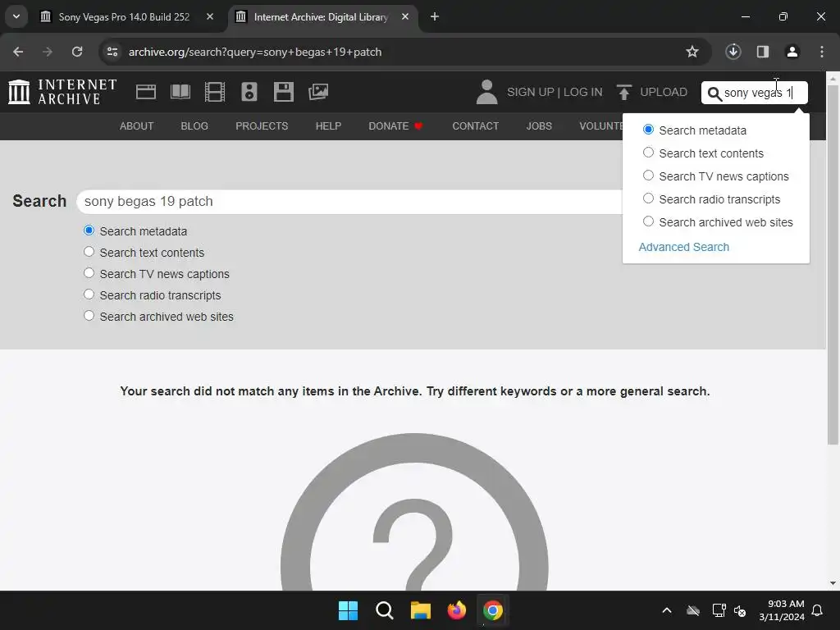Open Windows Start menu
Screen dimensions: 840x630
pyautogui.click(x=348, y=610)
